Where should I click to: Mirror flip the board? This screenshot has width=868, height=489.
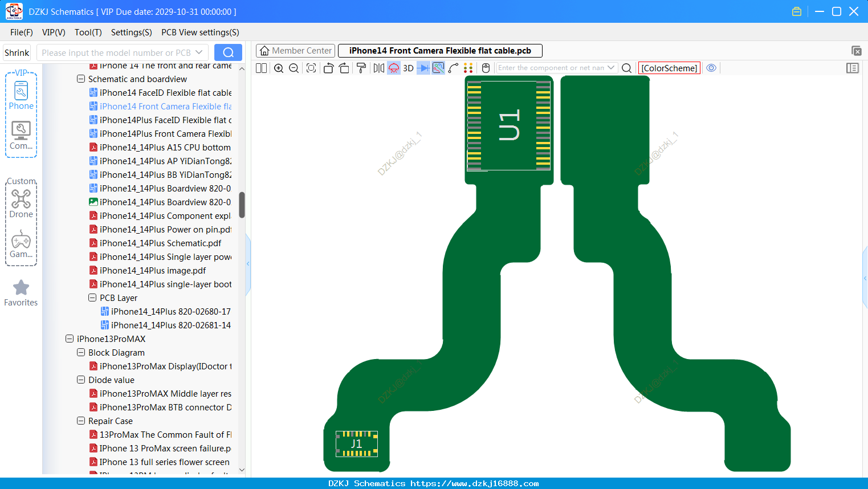[379, 68]
